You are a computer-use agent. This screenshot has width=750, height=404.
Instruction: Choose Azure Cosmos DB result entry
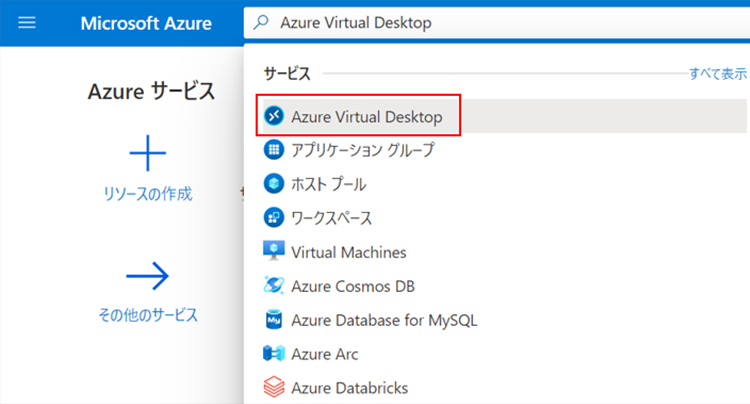click(x=352, y=286)
